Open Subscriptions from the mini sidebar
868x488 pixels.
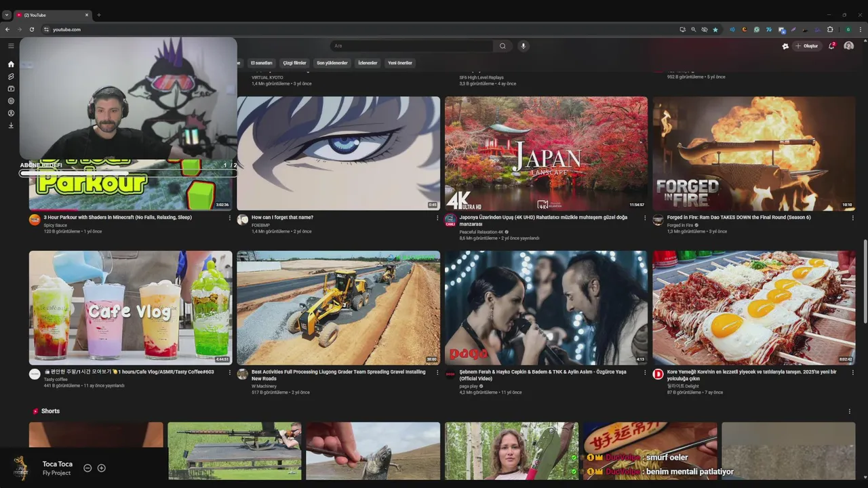11,89
